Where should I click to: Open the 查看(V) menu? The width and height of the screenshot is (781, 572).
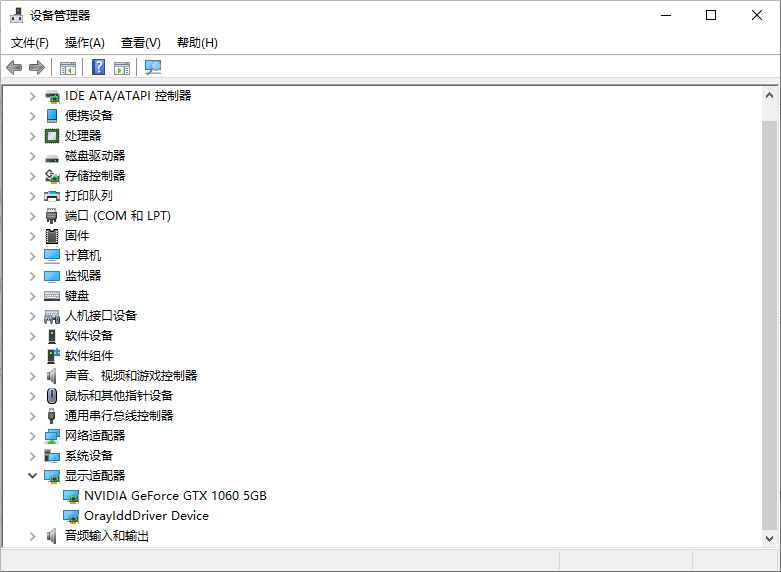pos(141,43)
